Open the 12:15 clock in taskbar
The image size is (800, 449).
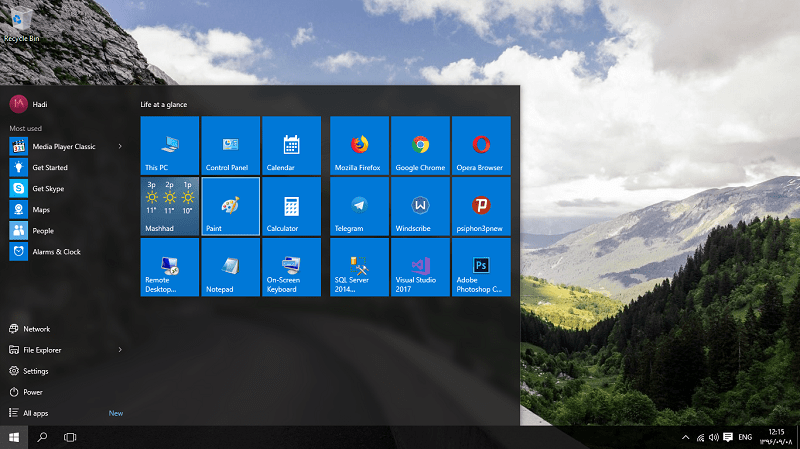(x=776, y=437)
